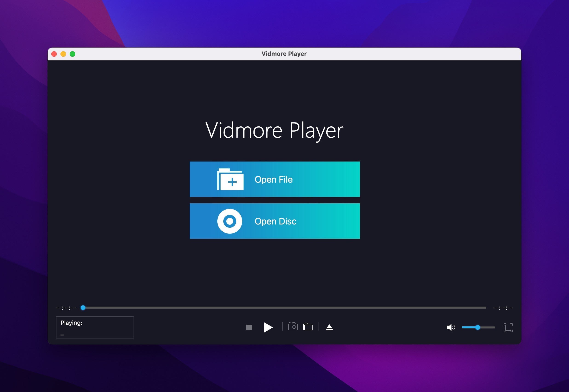Click the Eject disc icon
The width and height of the screenshot is (569, 392).
(x=329, y=327)
